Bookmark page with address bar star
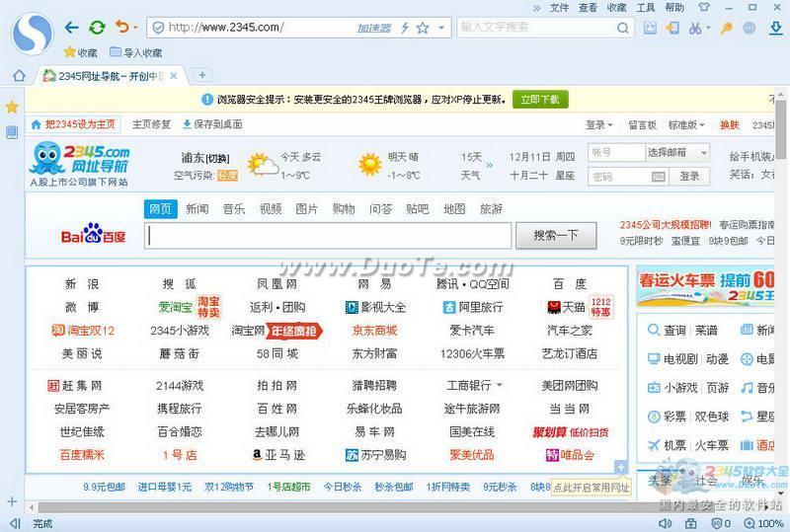790x532 pixels. click(x=423, y=28)
